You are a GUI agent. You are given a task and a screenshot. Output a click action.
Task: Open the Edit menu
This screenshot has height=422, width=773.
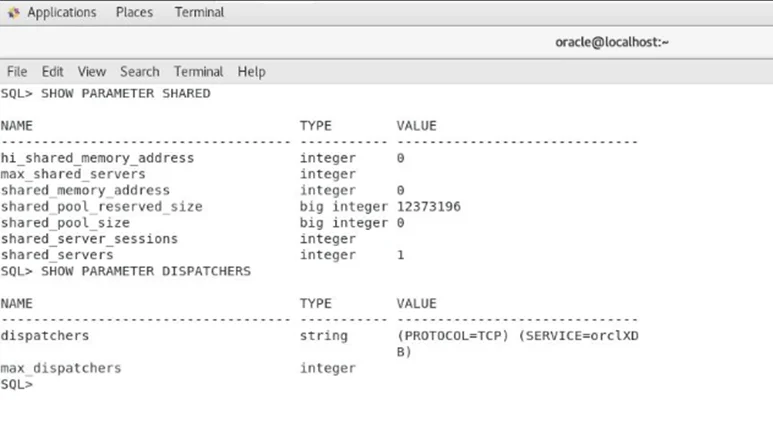pyautogui.click(x=52, y=72)
